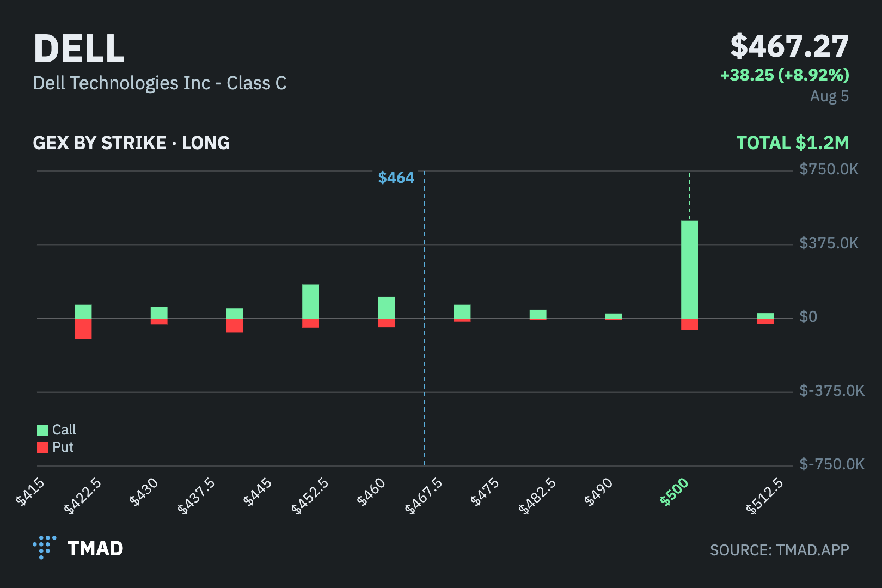The image size is (882, 588).
Task: Click the green Call legend swatch
Action: click(42, 430)
